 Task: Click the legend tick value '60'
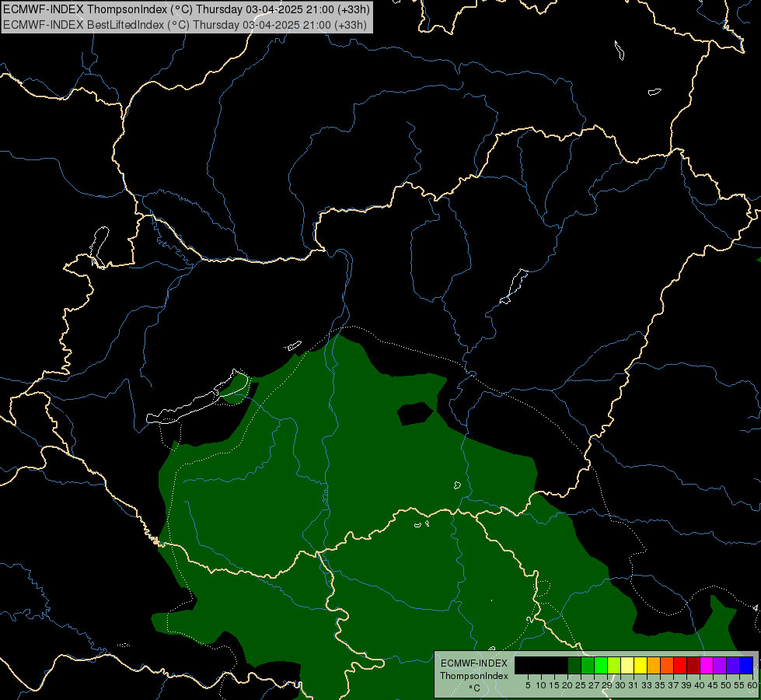click(x=752, y=685)
